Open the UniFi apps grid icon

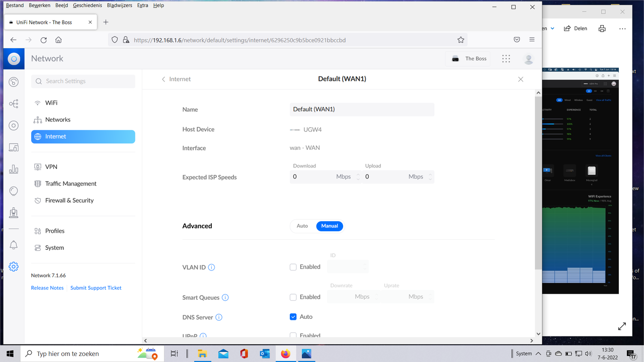pos(506,59)
